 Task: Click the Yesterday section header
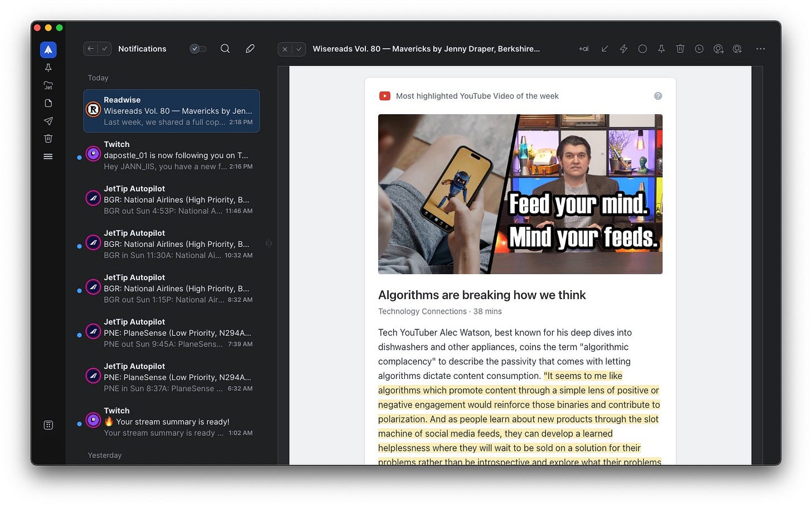[x=105, y=455]
